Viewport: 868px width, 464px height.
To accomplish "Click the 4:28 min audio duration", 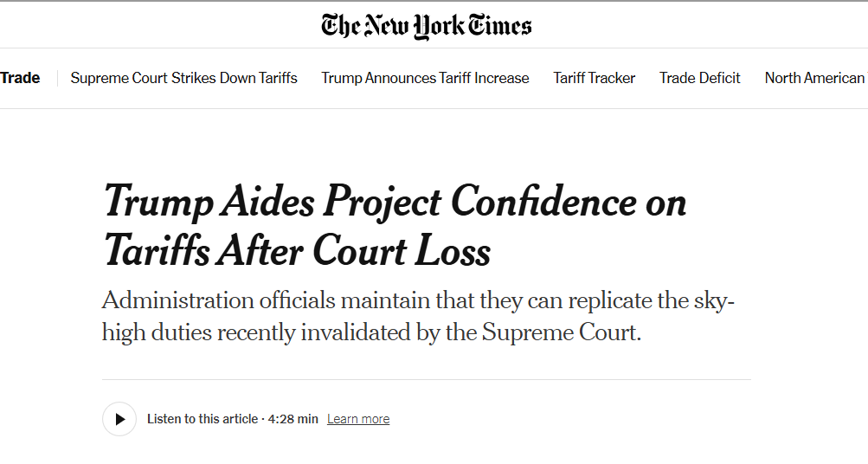I will 293,419.
